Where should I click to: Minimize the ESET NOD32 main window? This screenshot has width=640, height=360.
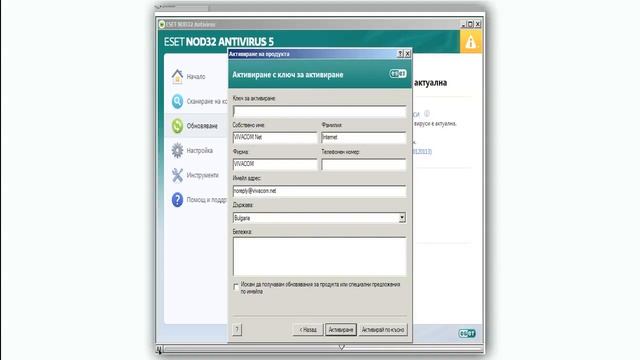click(x=463, y=24)
